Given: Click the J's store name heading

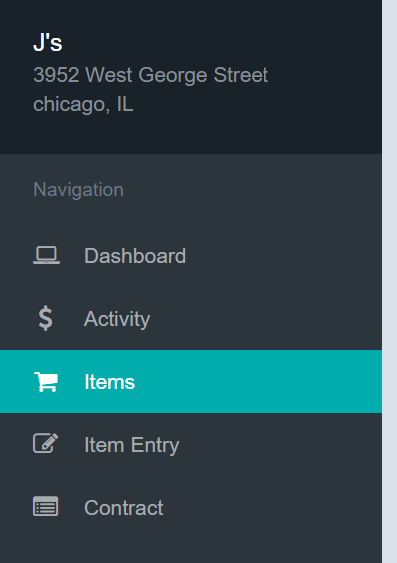Looking at the screenshot, I should (48, 43).
